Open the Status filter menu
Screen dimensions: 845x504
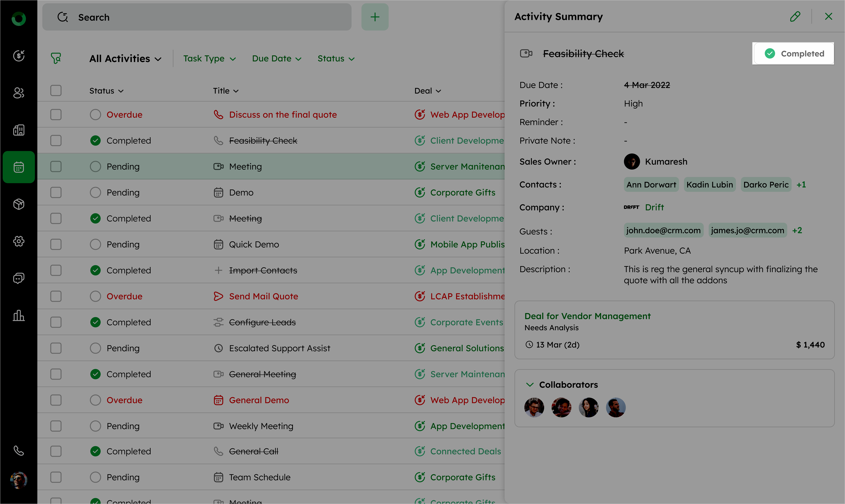point(336,59)
